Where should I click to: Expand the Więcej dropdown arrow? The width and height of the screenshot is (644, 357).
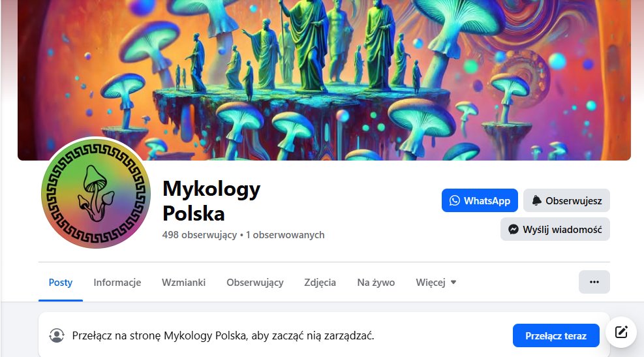[453, 282]
